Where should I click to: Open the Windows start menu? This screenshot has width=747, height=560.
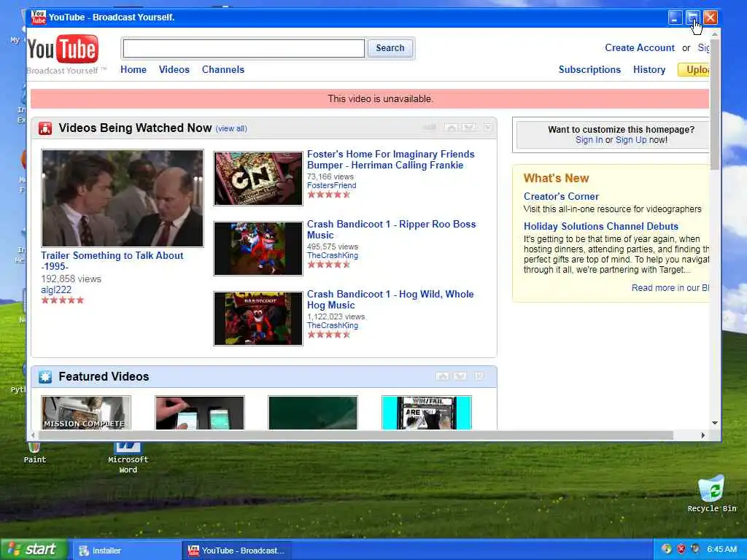34,550
